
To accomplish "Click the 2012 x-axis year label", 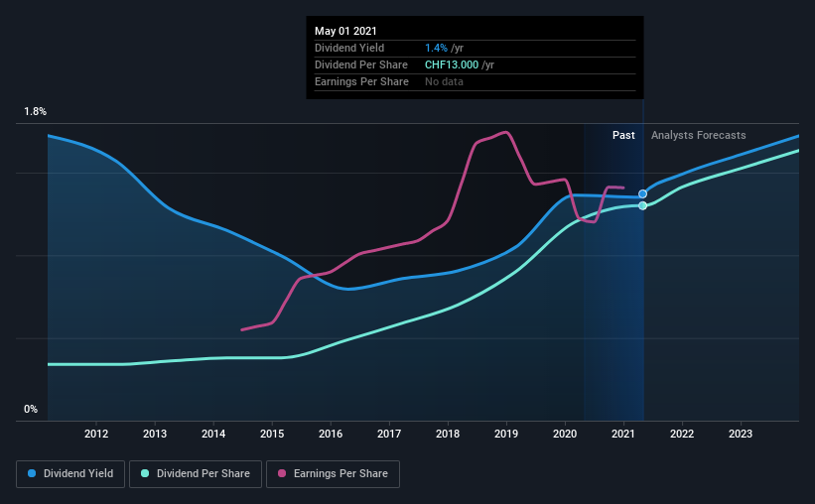I will point(96,434).
